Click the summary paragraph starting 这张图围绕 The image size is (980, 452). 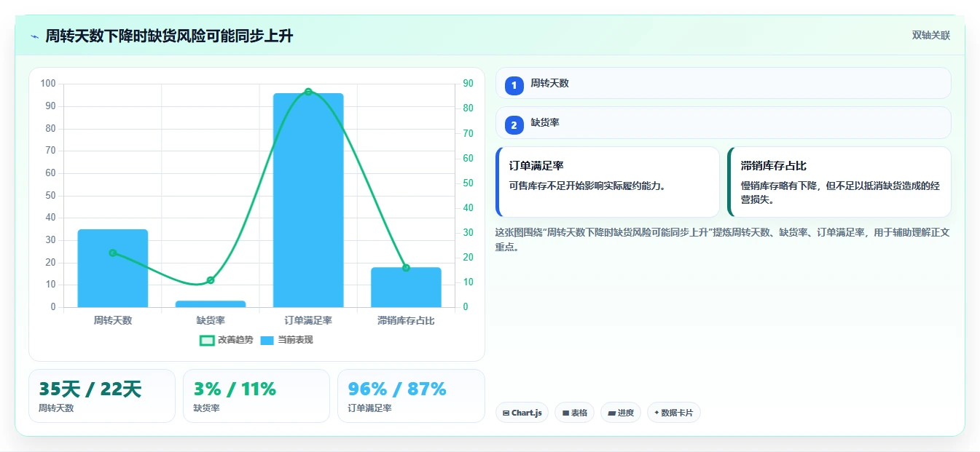click(722, 239)
